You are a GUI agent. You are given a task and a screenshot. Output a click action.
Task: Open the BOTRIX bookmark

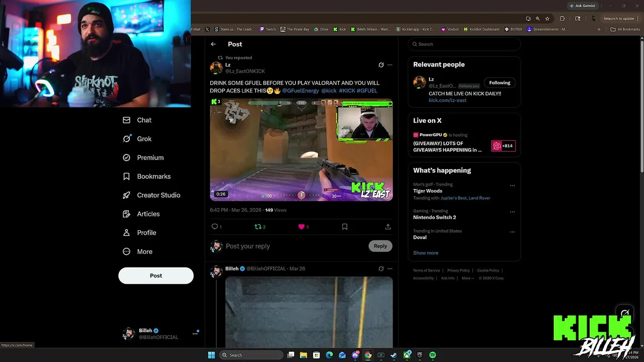pos(514,29)
